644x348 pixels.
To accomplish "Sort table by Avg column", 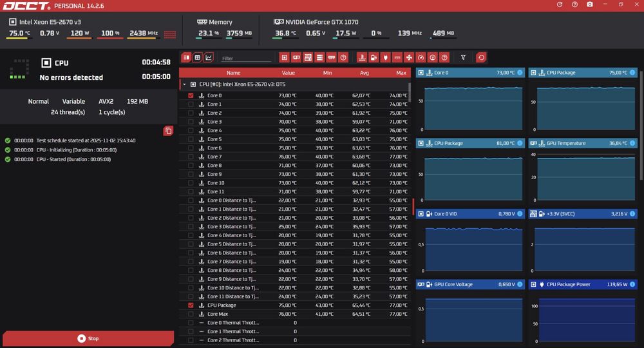I will click(365, 73).
